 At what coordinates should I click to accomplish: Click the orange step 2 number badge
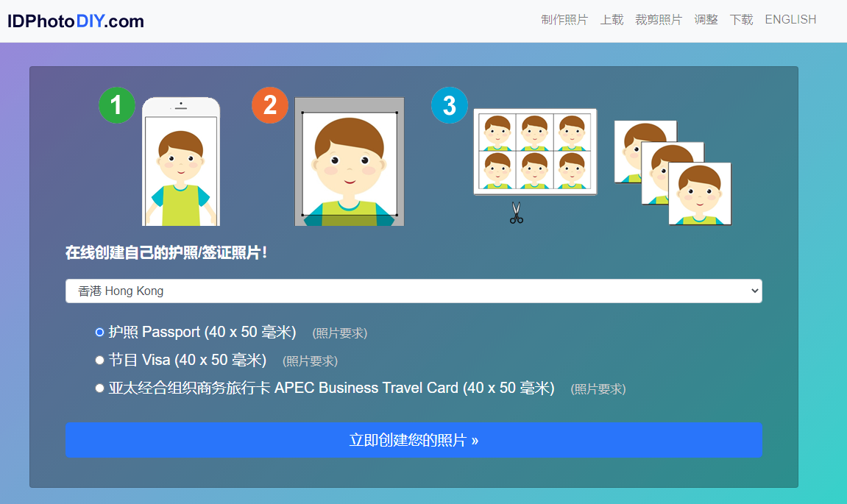click(270, 105)
